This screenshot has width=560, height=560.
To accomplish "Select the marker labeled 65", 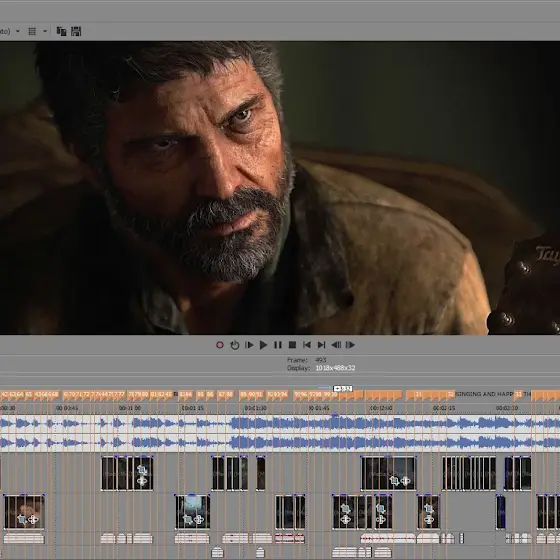I will 29,394.
